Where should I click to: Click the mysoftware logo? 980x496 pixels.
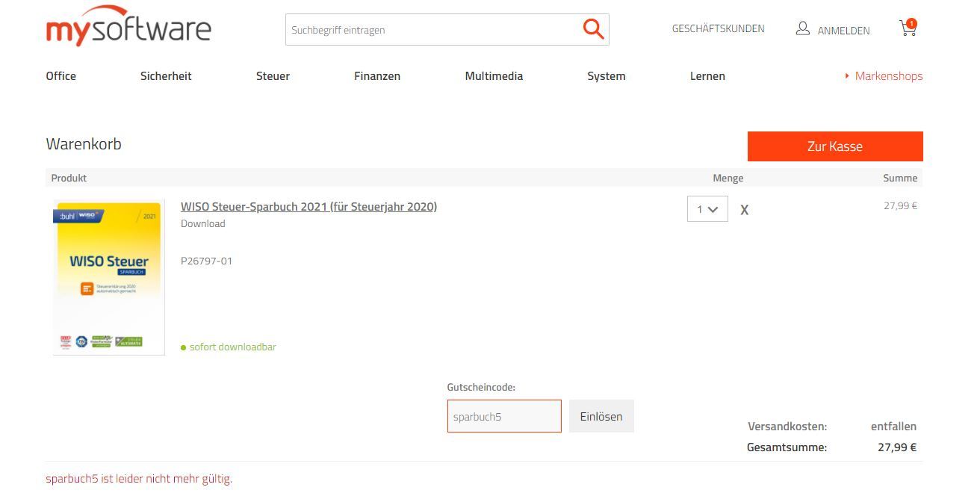point(128,26)
